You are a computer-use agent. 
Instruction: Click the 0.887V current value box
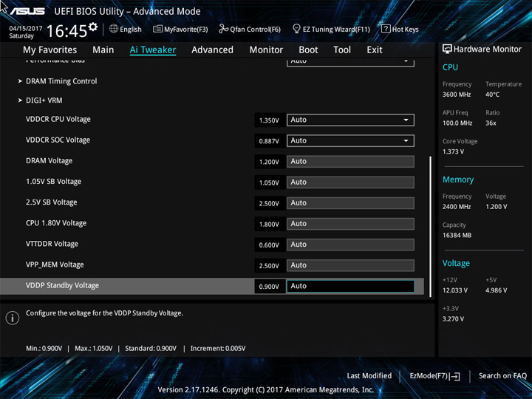pos(270,141)
